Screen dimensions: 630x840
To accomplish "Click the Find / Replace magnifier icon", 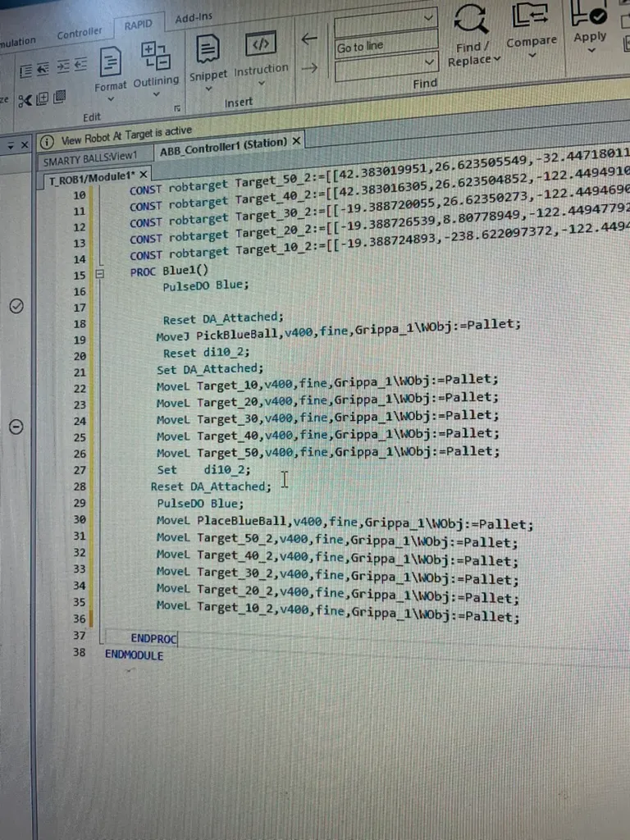I will pos(471,20).
